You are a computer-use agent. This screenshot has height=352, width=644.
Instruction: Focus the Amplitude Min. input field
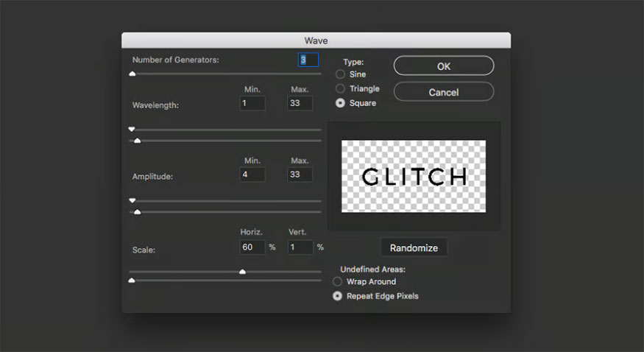(x=252, y=175)
